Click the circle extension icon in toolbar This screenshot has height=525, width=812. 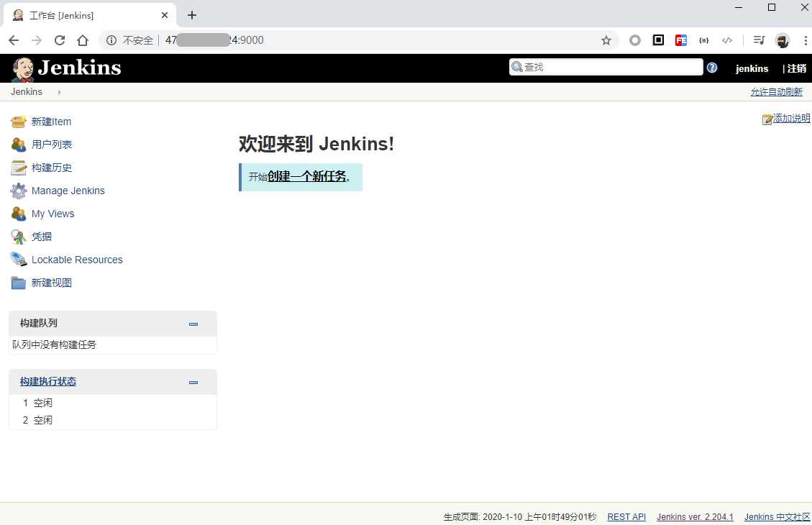coord(635,40)
